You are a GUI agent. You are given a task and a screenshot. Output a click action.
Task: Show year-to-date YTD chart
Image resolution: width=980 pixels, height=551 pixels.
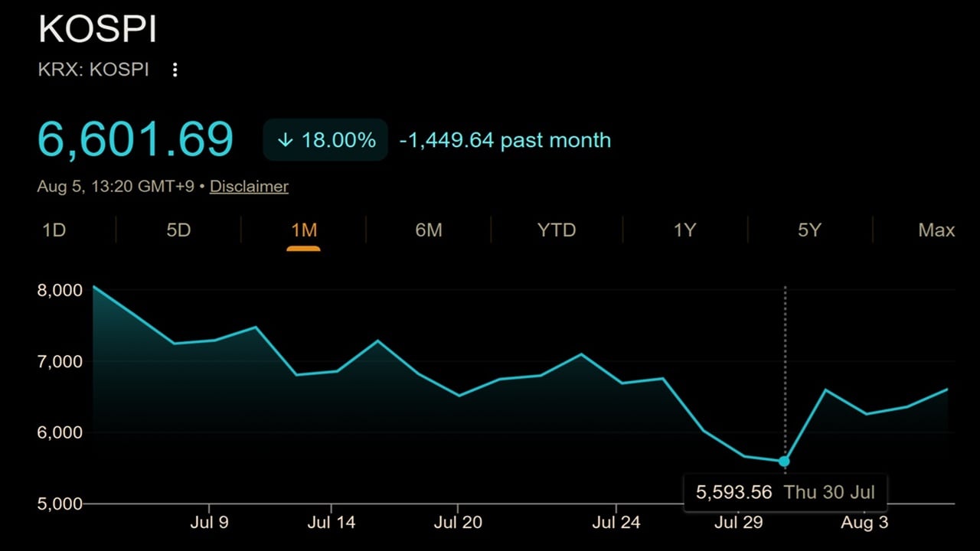pos(557,230)
